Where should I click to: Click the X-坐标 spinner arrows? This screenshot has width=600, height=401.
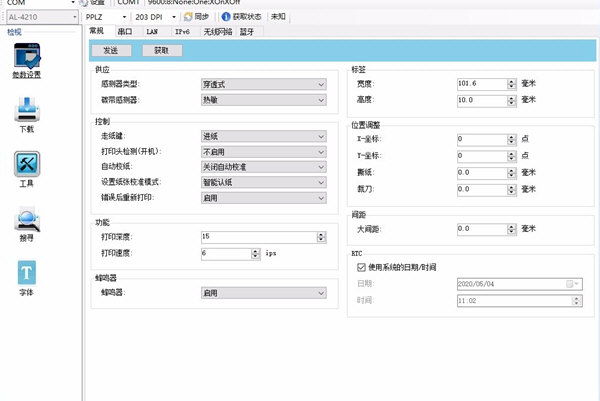click(512, 140)
